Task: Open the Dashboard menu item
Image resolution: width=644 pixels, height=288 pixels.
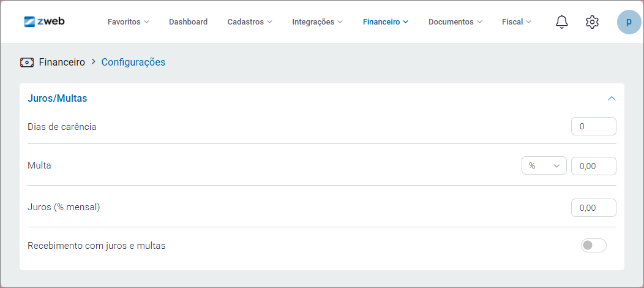Action: [188, 22]
